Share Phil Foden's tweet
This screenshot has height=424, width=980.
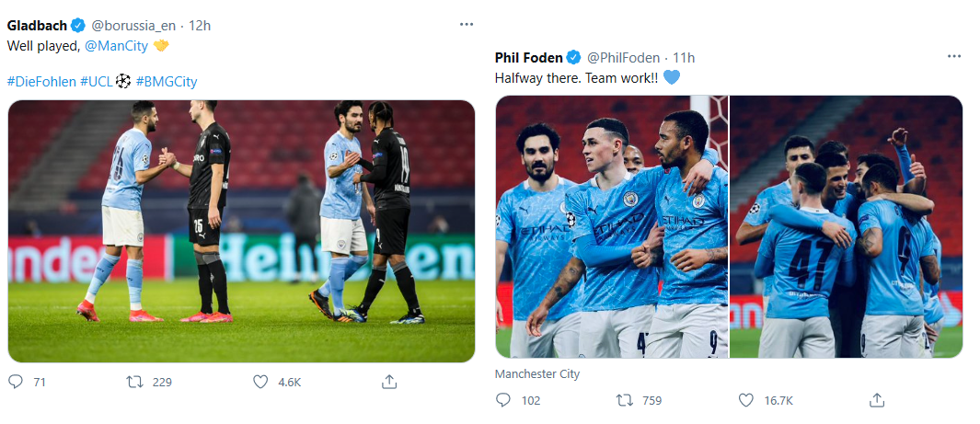tap(877, 400)
